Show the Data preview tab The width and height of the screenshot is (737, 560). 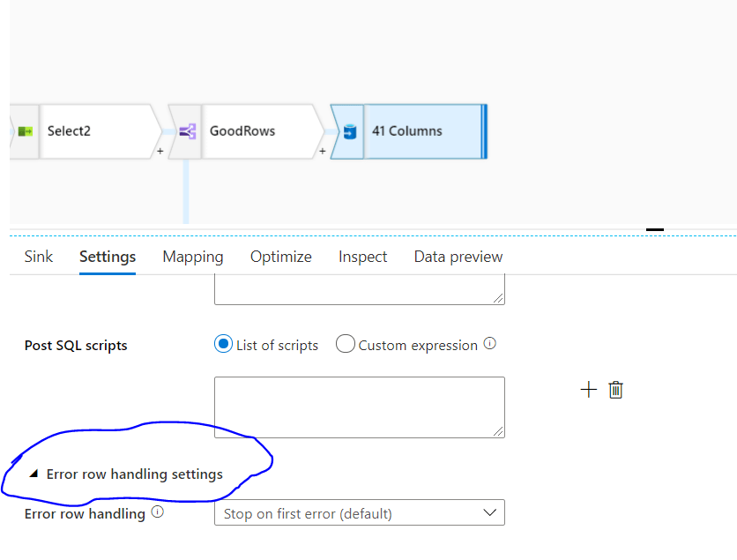458,257
